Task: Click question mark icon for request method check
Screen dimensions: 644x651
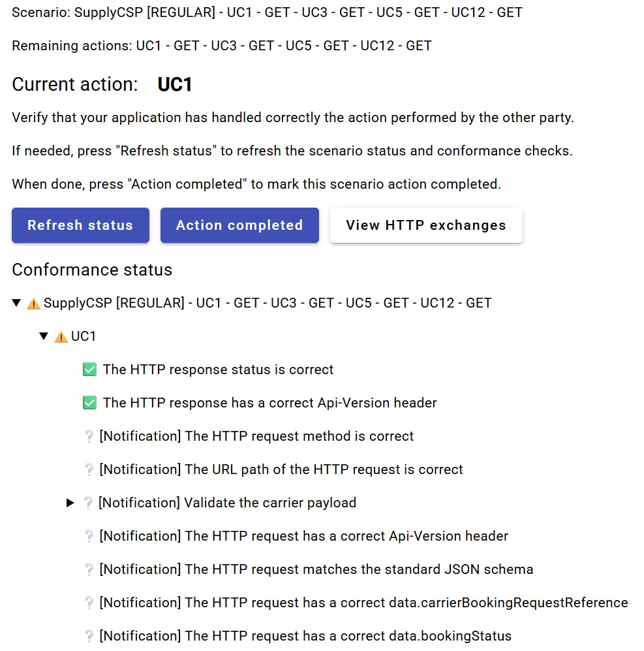Action: click(x=89, y=436)
